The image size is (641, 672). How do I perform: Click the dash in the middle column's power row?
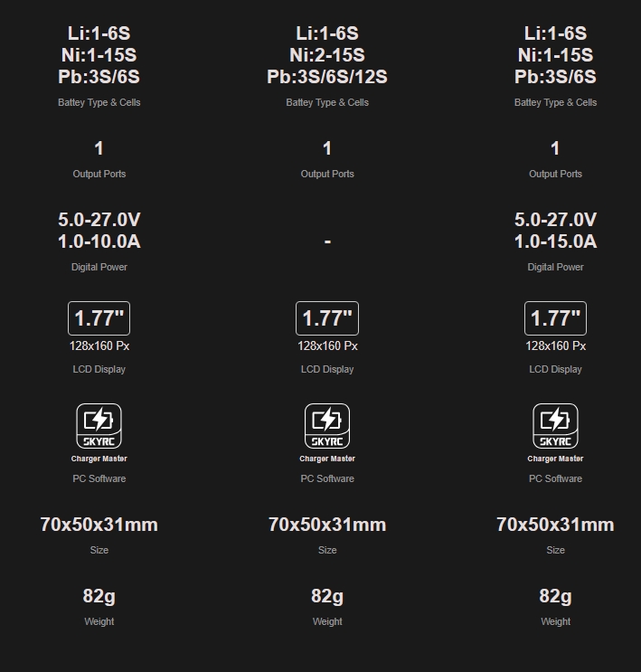pyautogui.click(x=327, y=241)
